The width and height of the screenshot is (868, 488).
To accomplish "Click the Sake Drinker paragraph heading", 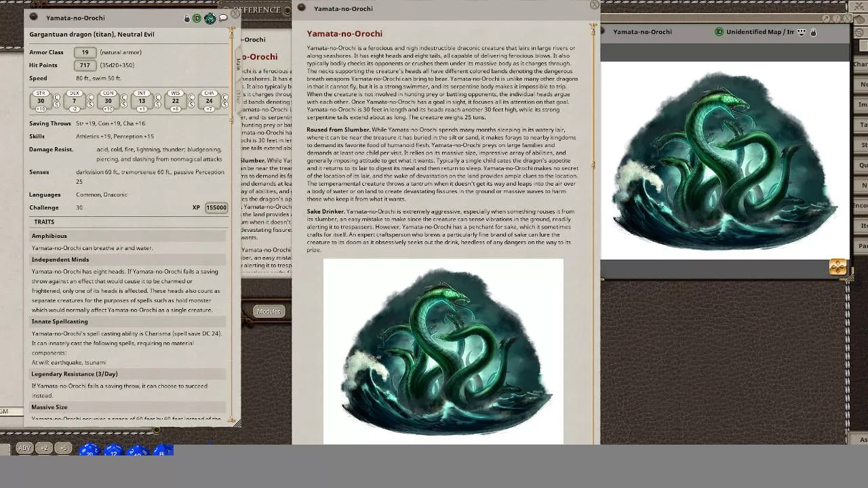I will pos(325,211).
